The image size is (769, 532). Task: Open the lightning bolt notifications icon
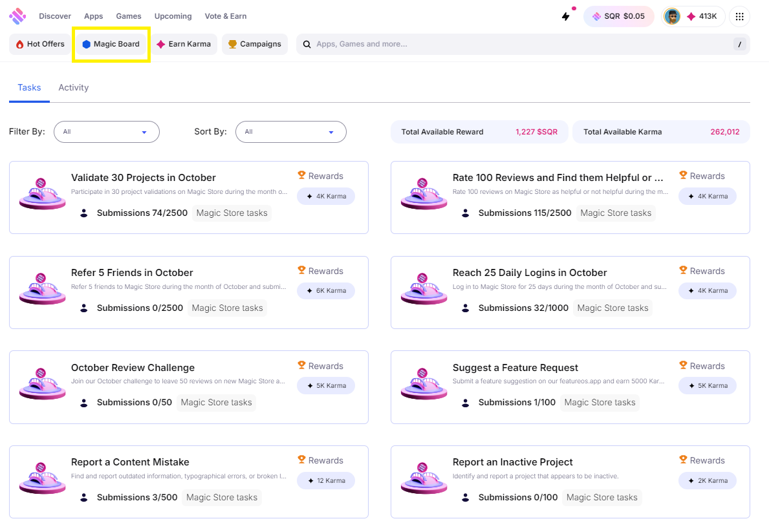(565, 16)
